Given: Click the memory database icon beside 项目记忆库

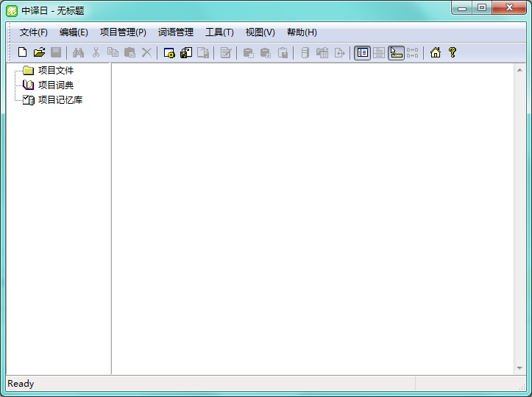Looking at the screenshot, I should tap(29, 100).
